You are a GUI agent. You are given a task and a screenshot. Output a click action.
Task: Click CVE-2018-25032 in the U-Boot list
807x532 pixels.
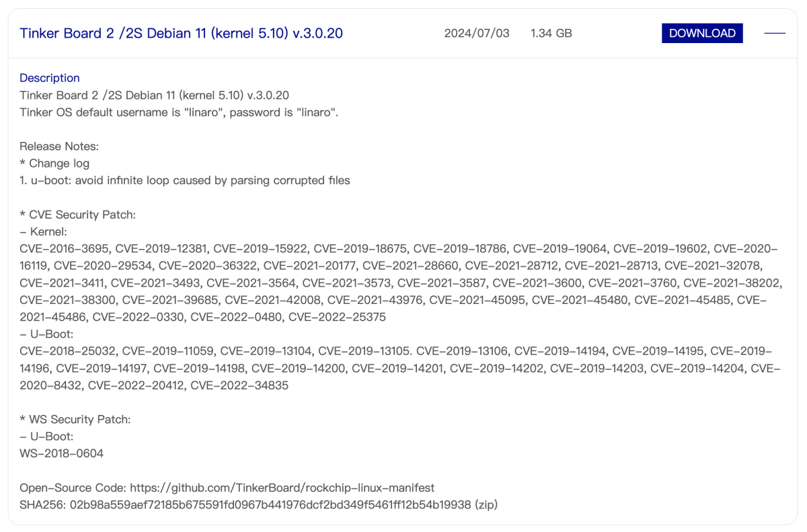[68, 351]
